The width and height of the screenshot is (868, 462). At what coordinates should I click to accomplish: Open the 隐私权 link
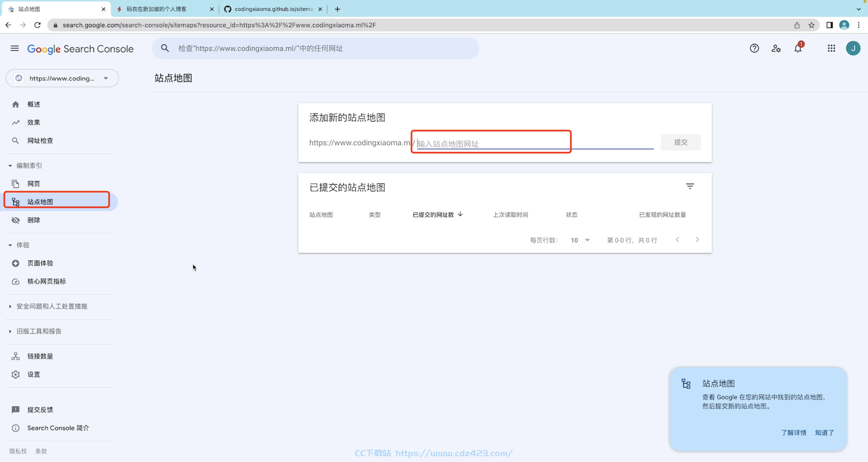click(x=18, y=451)
